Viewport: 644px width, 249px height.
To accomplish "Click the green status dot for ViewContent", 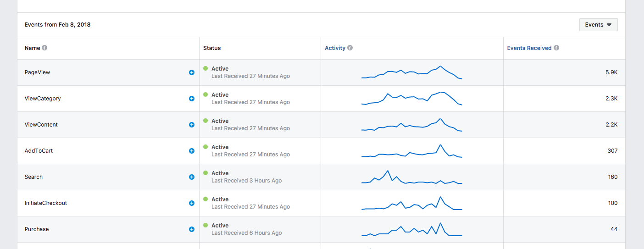I will tap(205, 121).
